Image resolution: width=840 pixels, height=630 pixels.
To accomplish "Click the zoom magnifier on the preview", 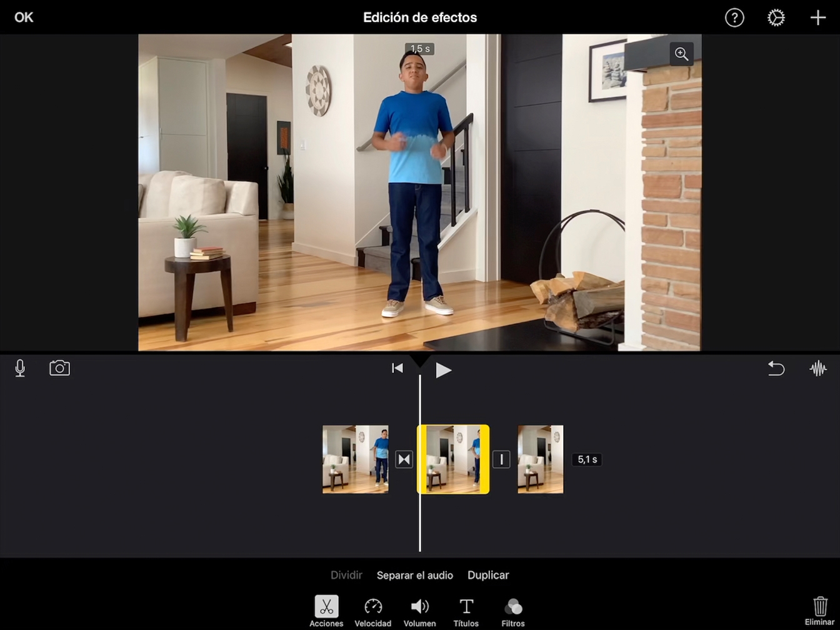I will pyautogui.click(x=681, y=54).
